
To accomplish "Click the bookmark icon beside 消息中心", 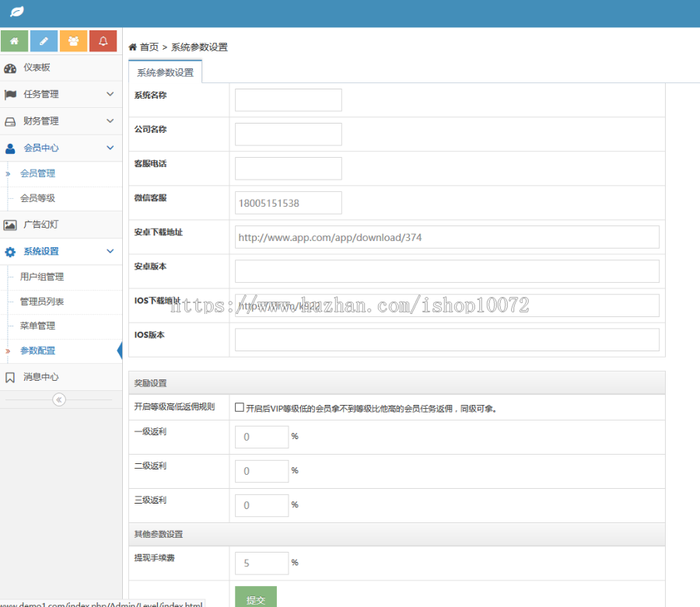I will pyautogui.click(x=10, y=378).
